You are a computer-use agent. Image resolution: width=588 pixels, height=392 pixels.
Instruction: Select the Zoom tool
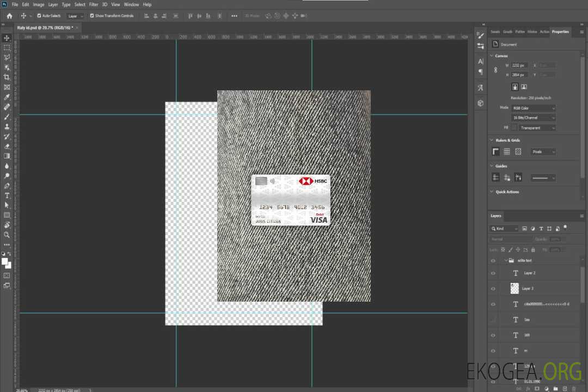click(7, 235)
